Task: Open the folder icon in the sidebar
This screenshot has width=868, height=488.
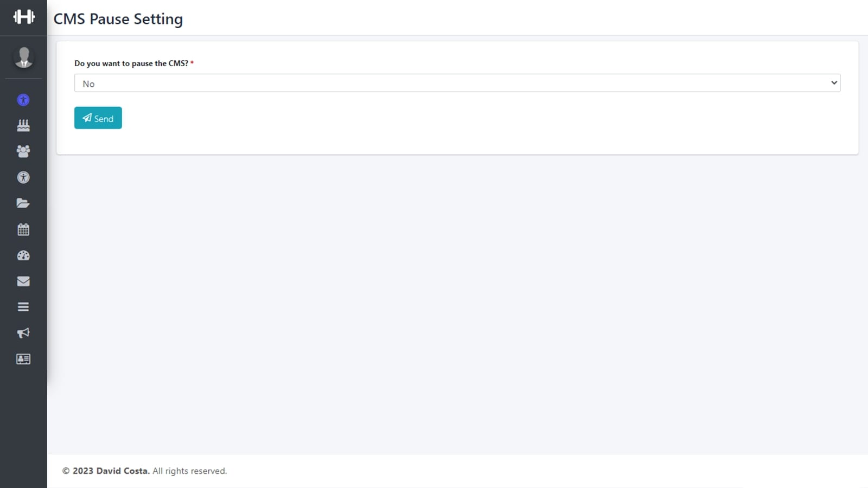Action: pos(23,203)
